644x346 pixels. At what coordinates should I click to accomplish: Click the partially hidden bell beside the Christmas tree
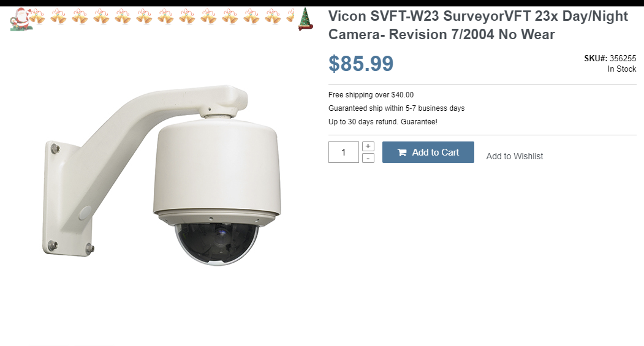(291, 16)
